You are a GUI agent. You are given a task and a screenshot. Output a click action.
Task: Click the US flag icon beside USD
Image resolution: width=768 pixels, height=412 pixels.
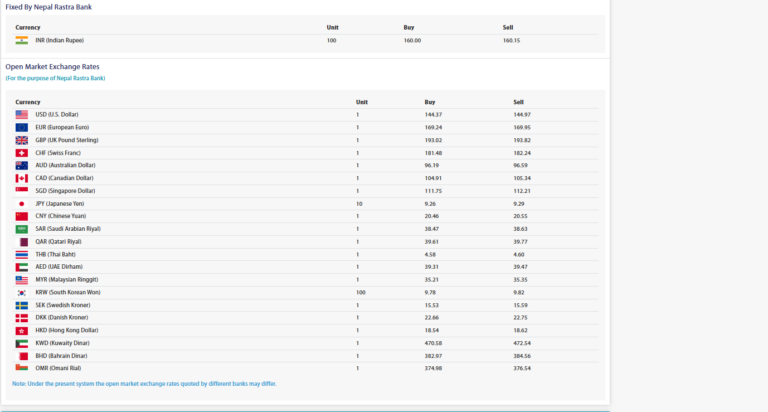(22, 115)
